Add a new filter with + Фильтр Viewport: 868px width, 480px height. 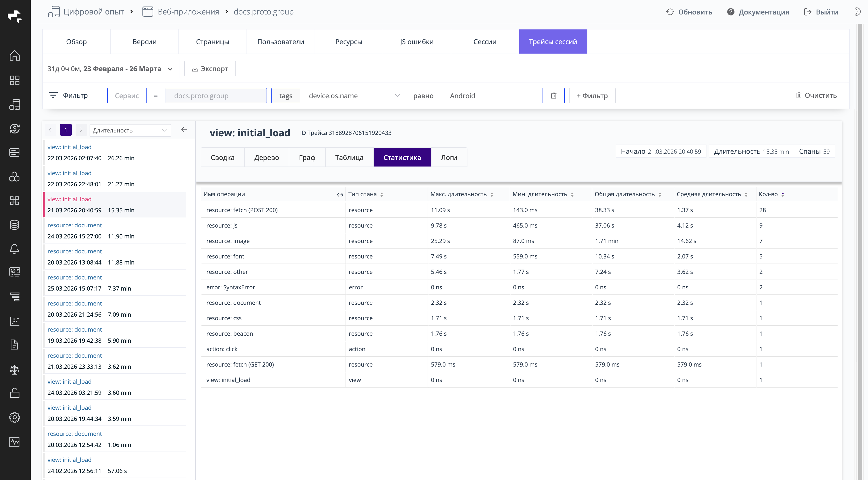[x=592, y=96]
